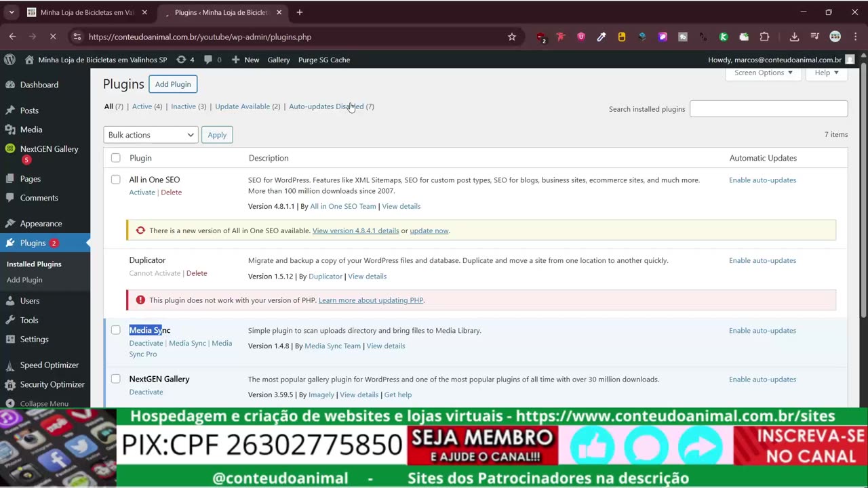Enable auto-updates for NextGEN Gallery
Viewport: 868px width, 488px height.
762,380
